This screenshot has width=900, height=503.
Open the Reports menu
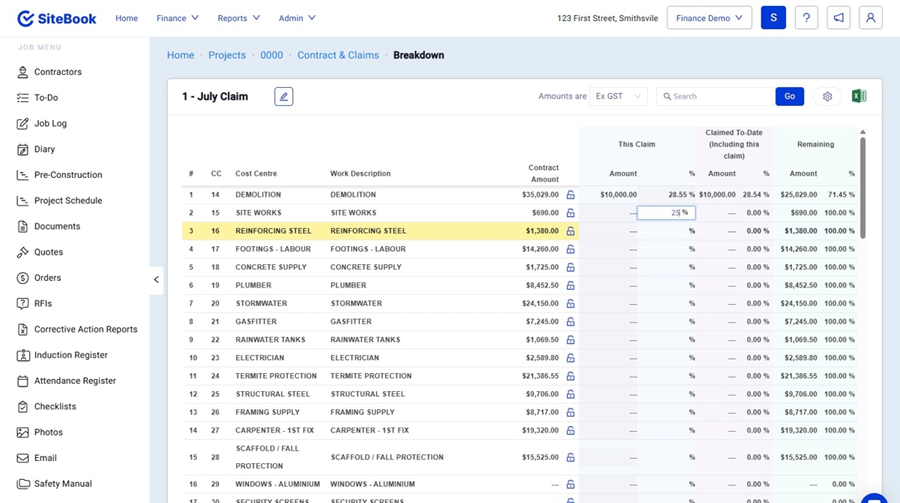tap(238, 18)
